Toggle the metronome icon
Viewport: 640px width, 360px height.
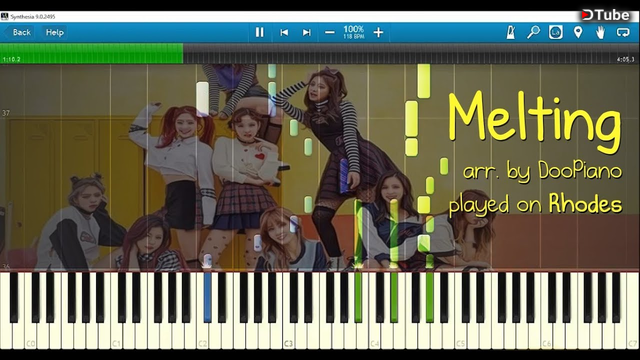(511, 32)
